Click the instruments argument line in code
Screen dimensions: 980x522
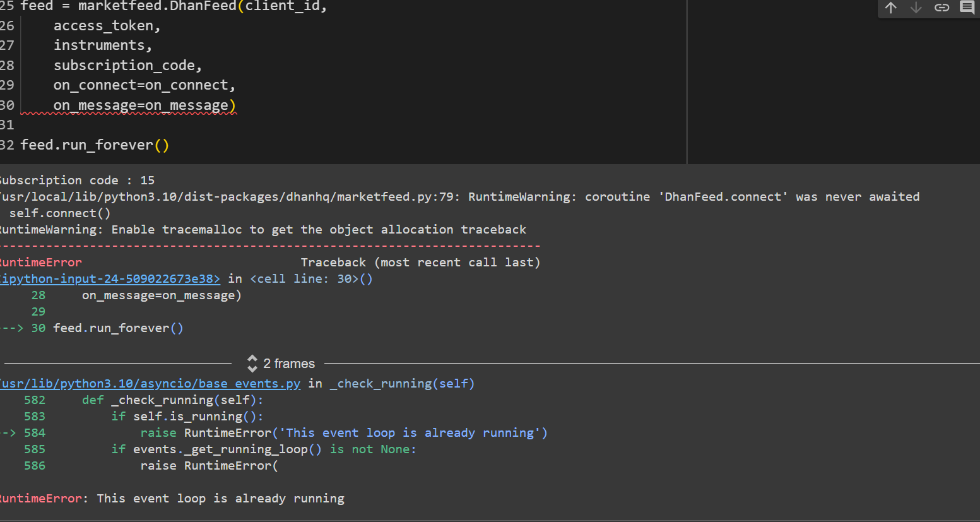(102, 45)
